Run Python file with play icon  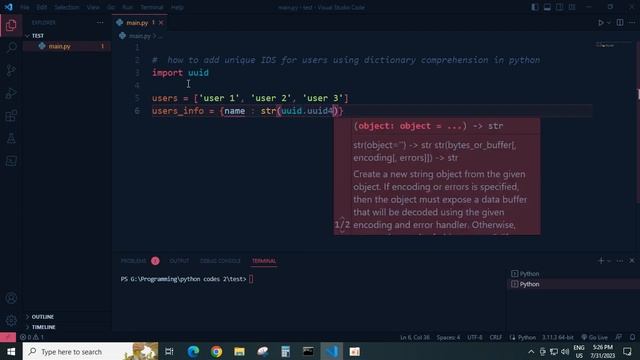coord(600,23)
